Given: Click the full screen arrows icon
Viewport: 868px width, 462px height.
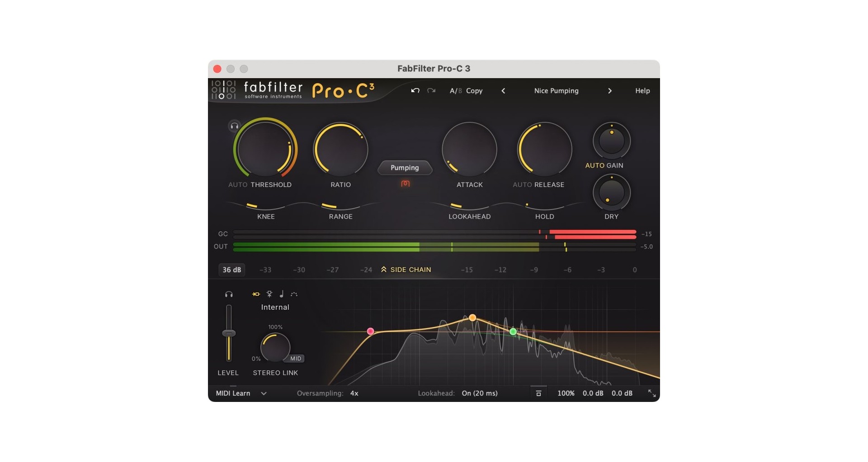Looking at the screenshot, I should [652, 393].
